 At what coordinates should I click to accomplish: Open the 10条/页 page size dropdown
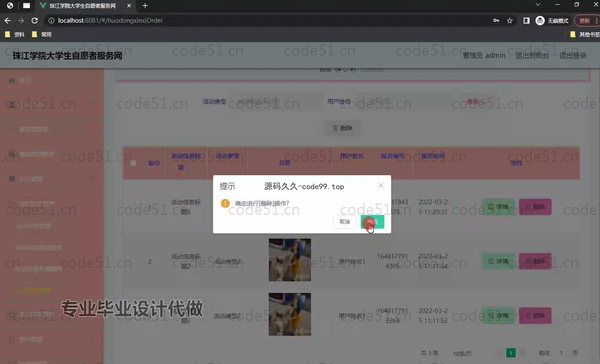coord(462,353)
